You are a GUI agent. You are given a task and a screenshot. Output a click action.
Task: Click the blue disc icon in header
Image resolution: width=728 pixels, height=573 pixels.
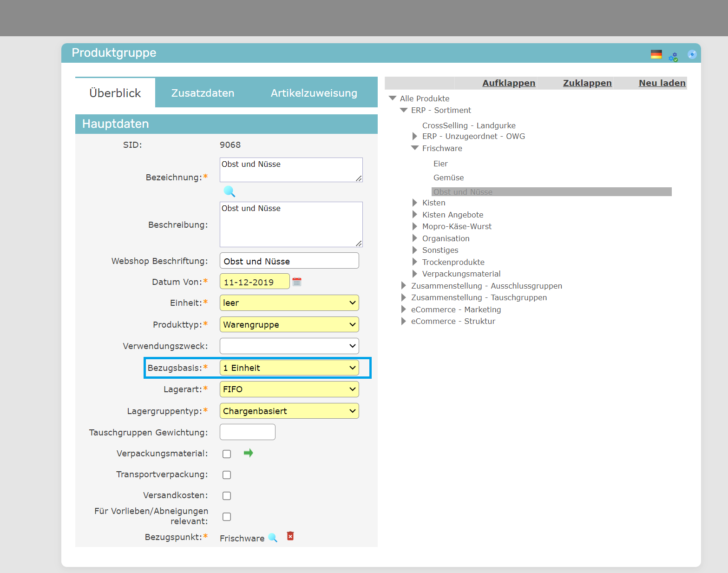coord(692,54)
